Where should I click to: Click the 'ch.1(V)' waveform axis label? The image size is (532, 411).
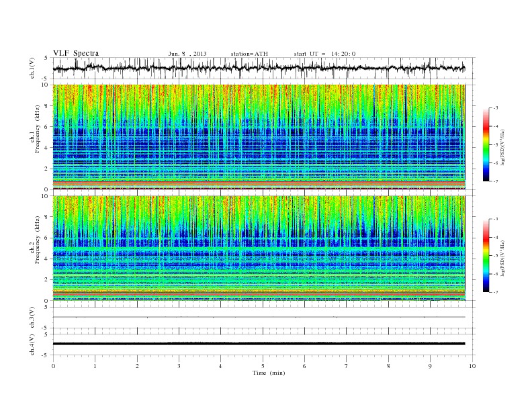[x=32, y=68]
